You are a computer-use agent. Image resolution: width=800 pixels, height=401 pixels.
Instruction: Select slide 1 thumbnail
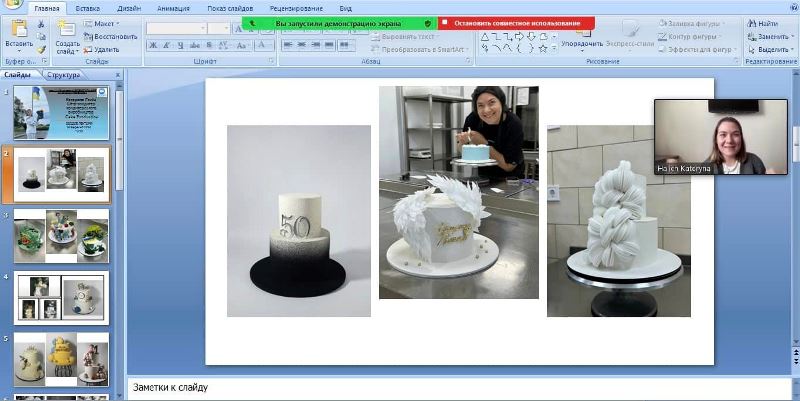61,113
